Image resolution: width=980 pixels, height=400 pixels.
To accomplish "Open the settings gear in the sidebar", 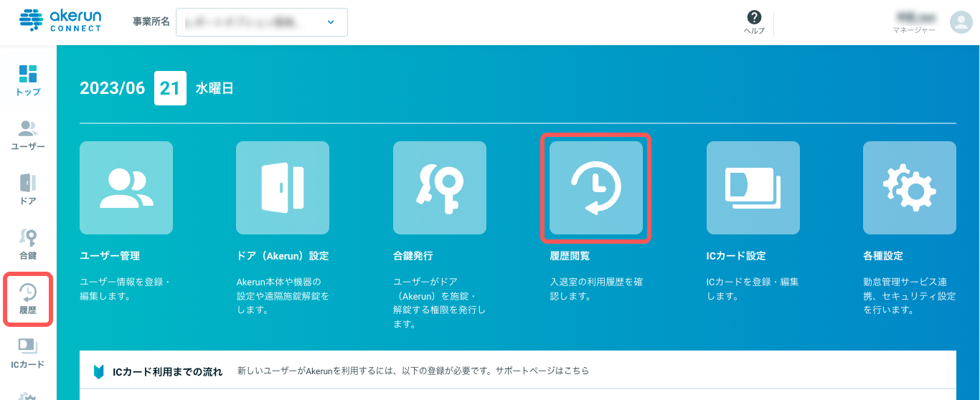I will coord(28,396).
